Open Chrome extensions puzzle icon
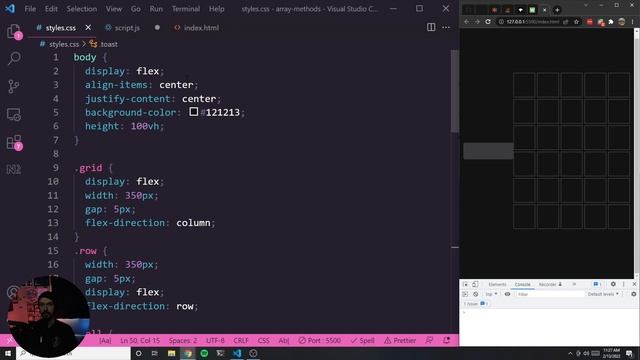640x360 pixels. pos(611,22)
